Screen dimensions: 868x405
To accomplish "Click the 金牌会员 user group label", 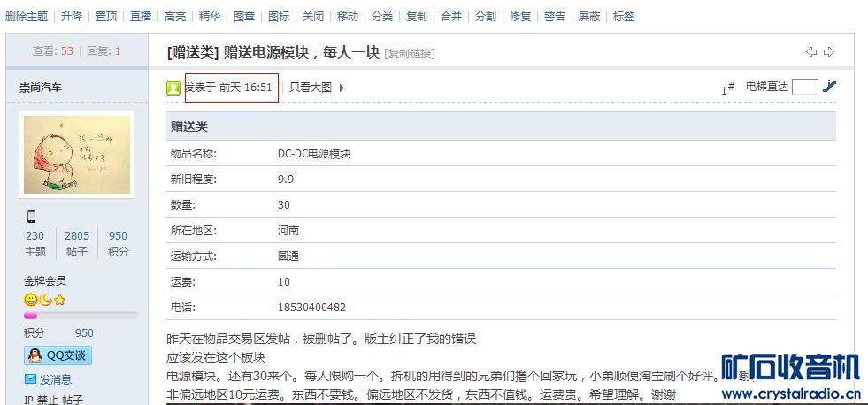I will click(45, 280).
